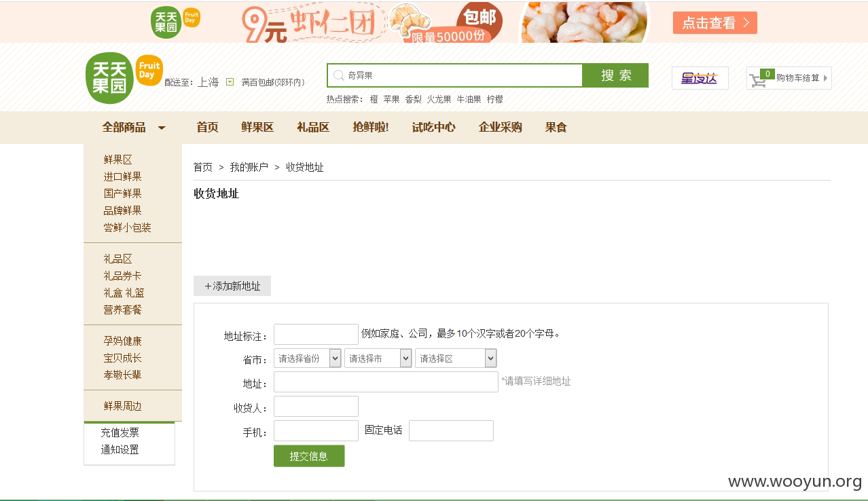Click 国产鲜果 in left sidebar
The width and height of the screenshot is (868, 501).
(x=122, y=193)
